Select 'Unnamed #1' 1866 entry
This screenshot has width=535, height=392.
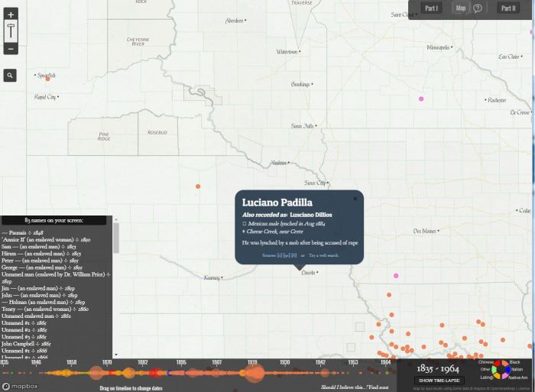pyautogui.click(x=24, y=351)
